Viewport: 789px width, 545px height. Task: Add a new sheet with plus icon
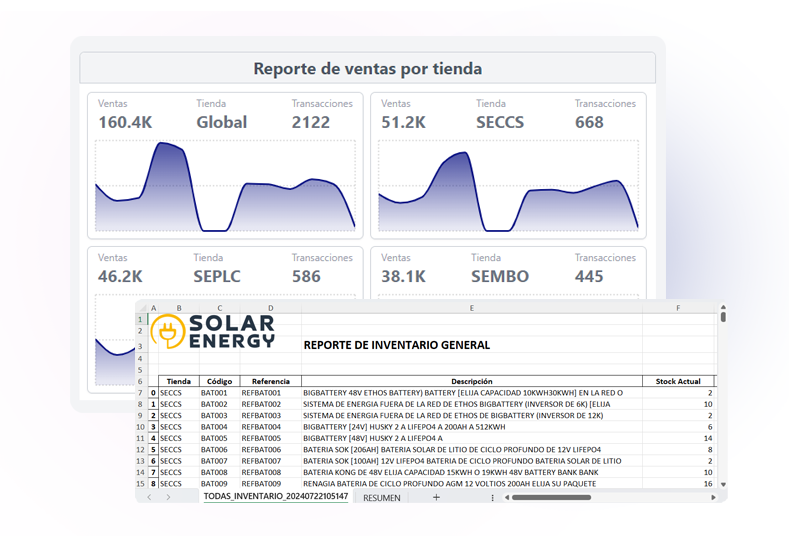tap(436, 497)
